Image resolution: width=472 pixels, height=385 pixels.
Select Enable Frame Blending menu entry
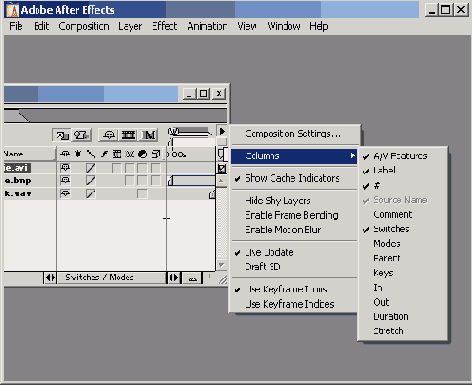[294, 215]
